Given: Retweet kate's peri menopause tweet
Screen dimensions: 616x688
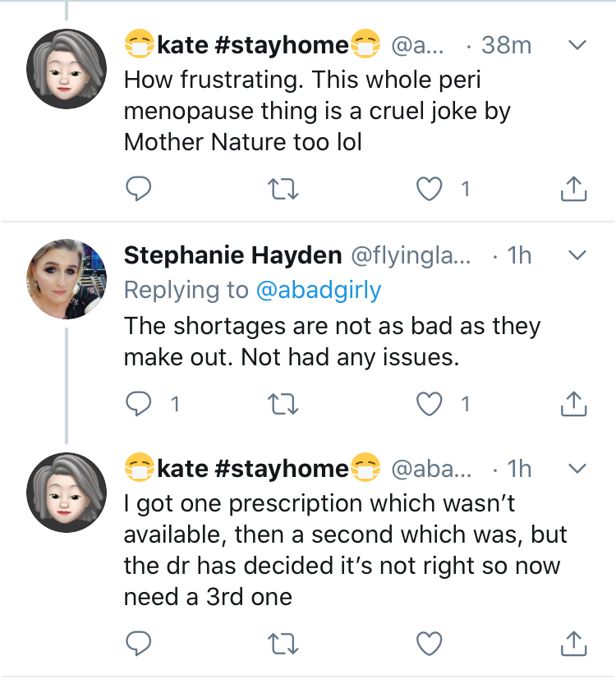Looking at the screenshot, I should click(283, 189).
